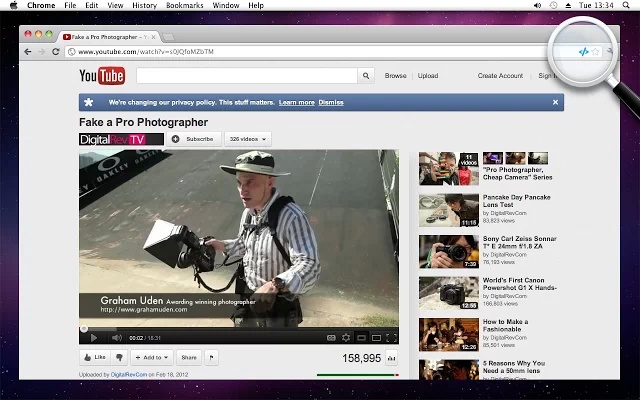Open the Apple menu
This screenshot has height=400, width=640.
click(13, 5)
